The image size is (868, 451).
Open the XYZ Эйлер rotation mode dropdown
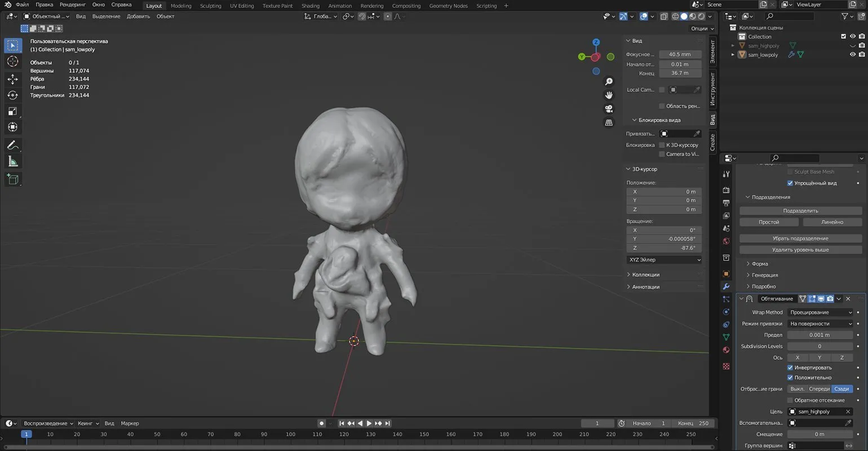(664, 260)
